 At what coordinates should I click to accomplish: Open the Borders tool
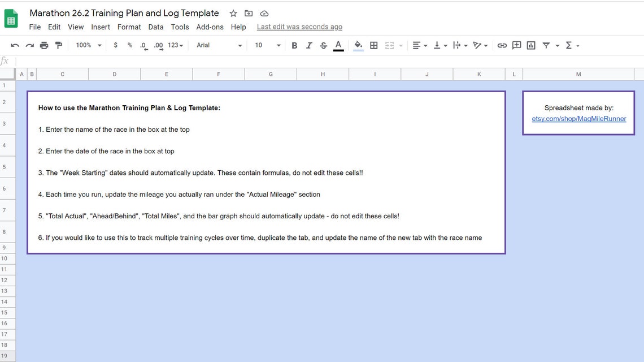click(373, 45)
